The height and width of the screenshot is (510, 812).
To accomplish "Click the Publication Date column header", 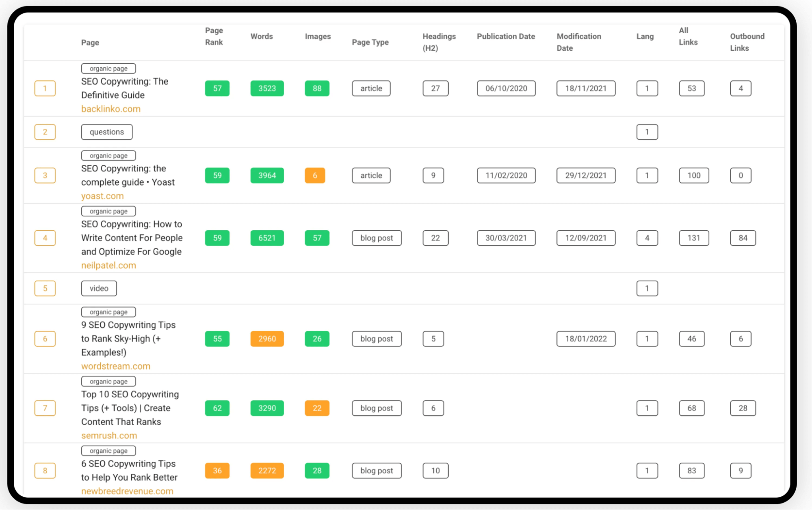I will coord(505,36).
